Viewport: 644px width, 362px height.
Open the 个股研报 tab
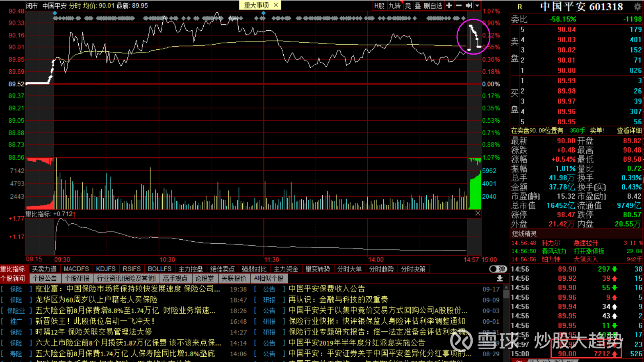77,278
